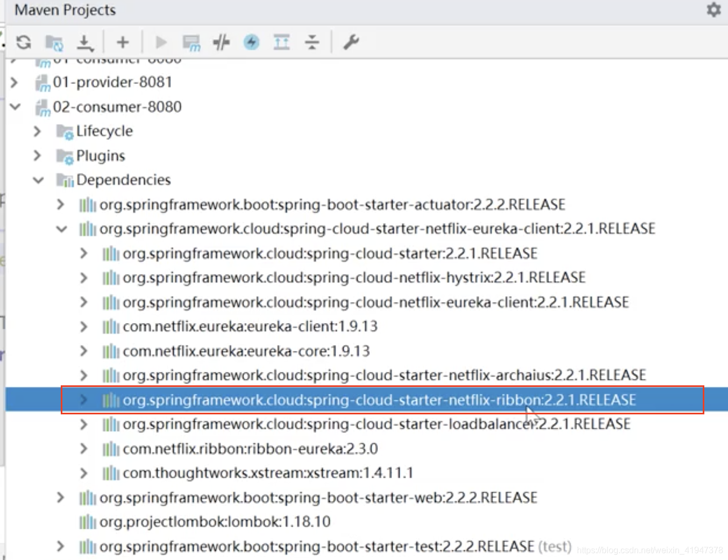
Task: Click Reimport All Maven Projects refresh icon
Action: pyautogui.click(x=24, y=42)
